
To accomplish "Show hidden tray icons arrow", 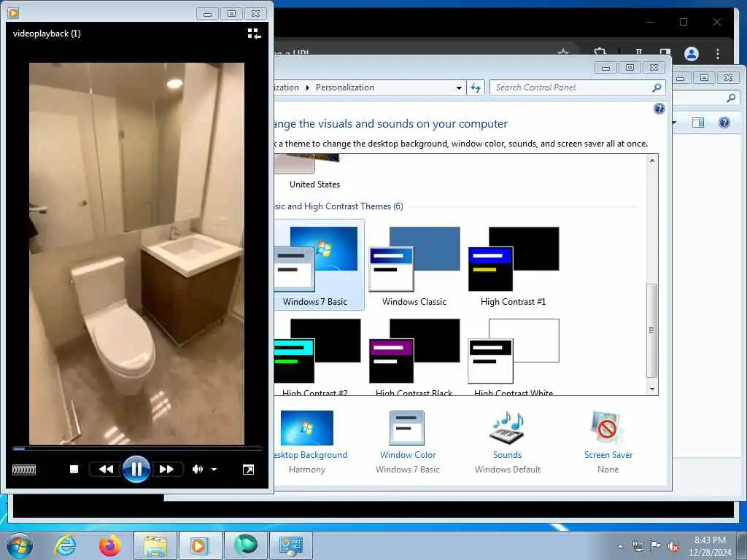I will 620,546.
